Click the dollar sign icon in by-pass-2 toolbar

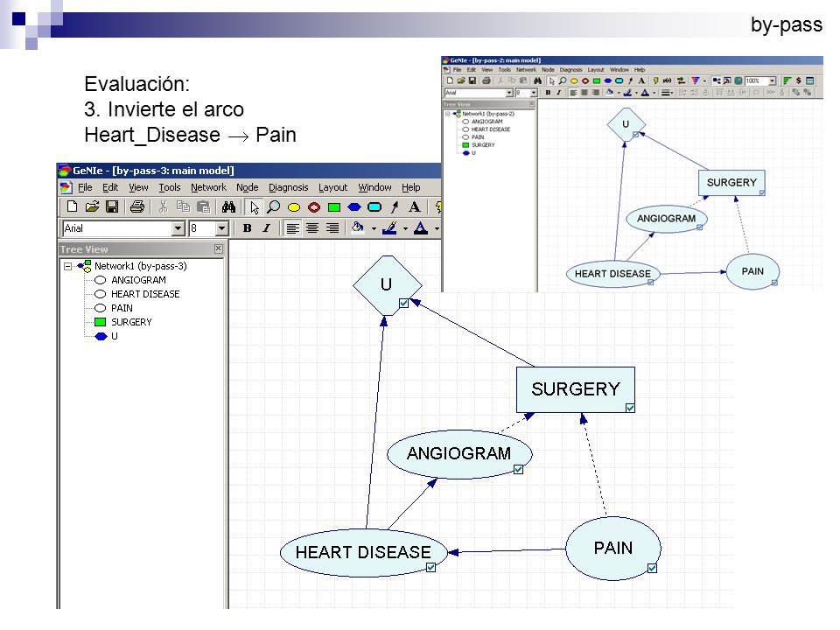[798, 80]
